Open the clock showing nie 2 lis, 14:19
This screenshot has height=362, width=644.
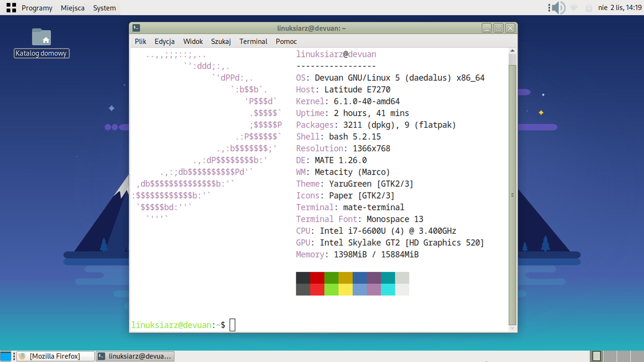(620, 8)
